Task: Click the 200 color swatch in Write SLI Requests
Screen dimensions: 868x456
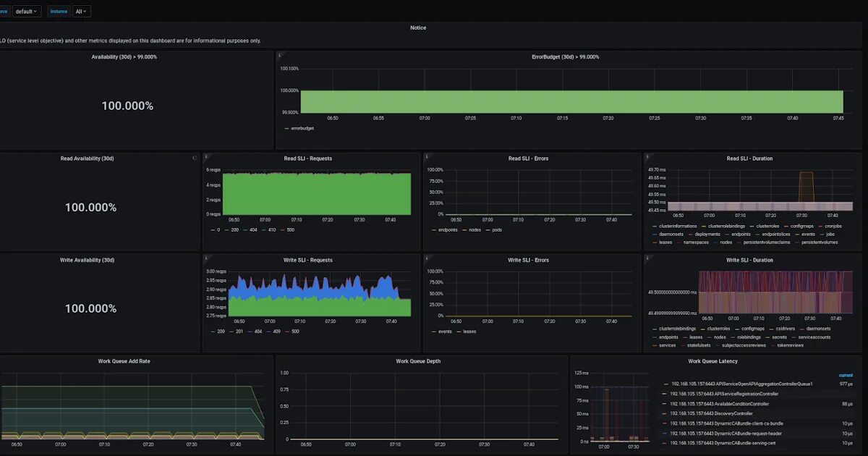Action: click(x=212, y=331)
